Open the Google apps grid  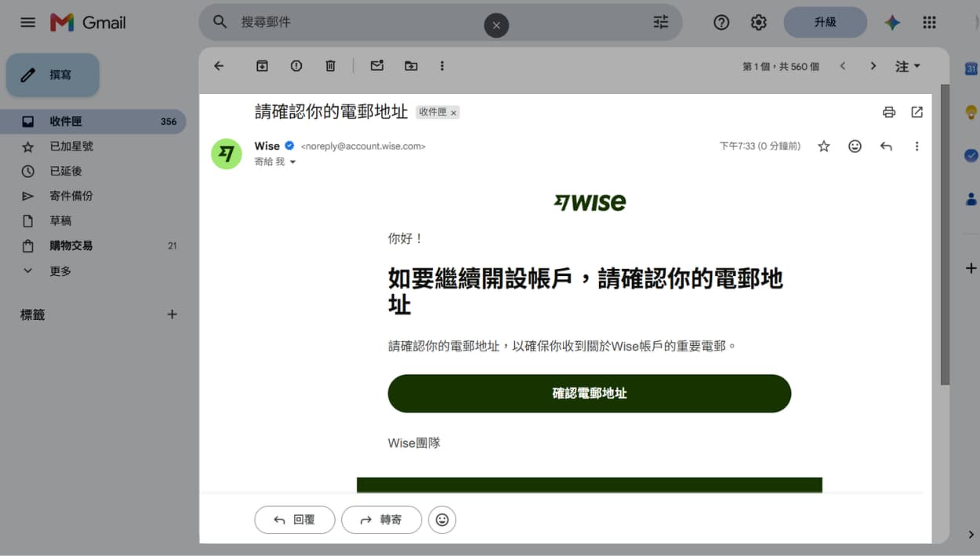coord(929,23)
